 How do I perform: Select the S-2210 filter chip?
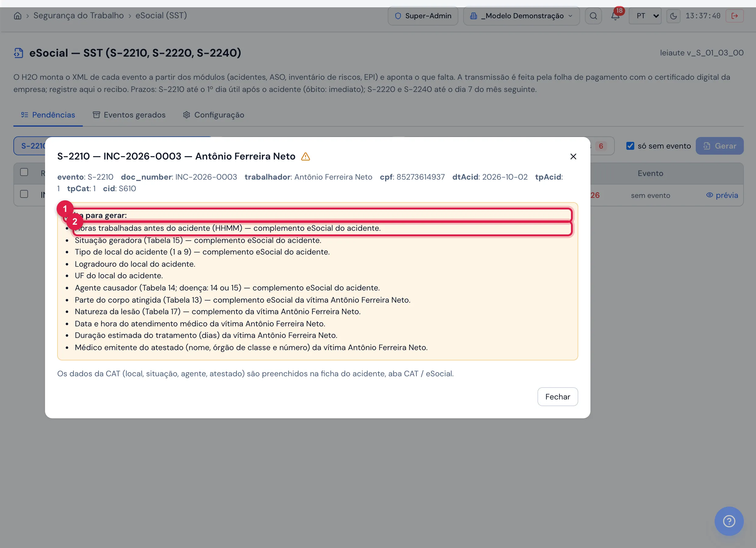(30, 146)
